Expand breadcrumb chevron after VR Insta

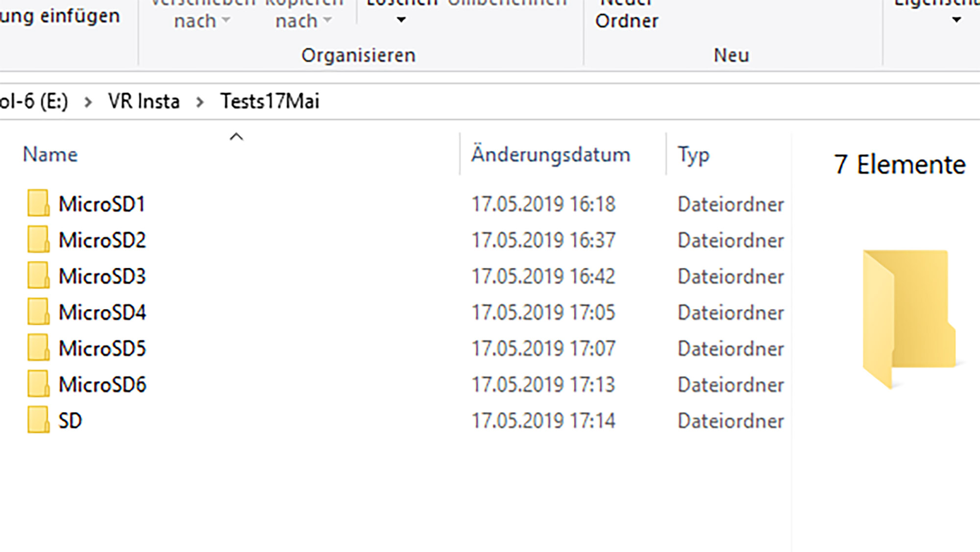point(200,102)
